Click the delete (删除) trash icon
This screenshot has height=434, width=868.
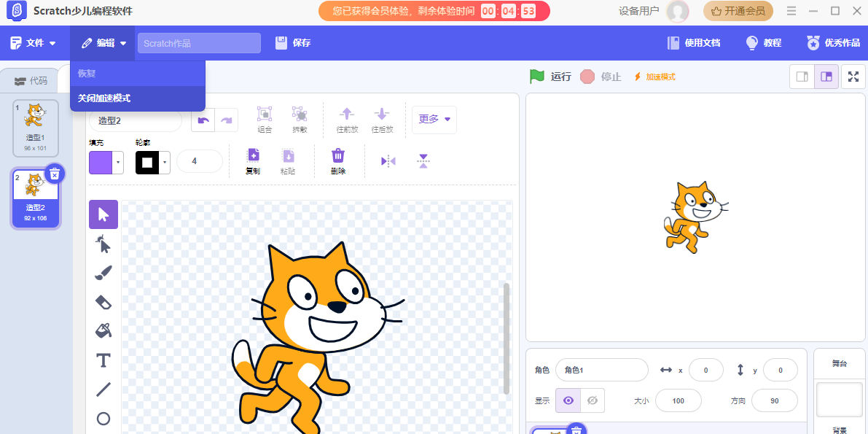(x=337, y=161)
